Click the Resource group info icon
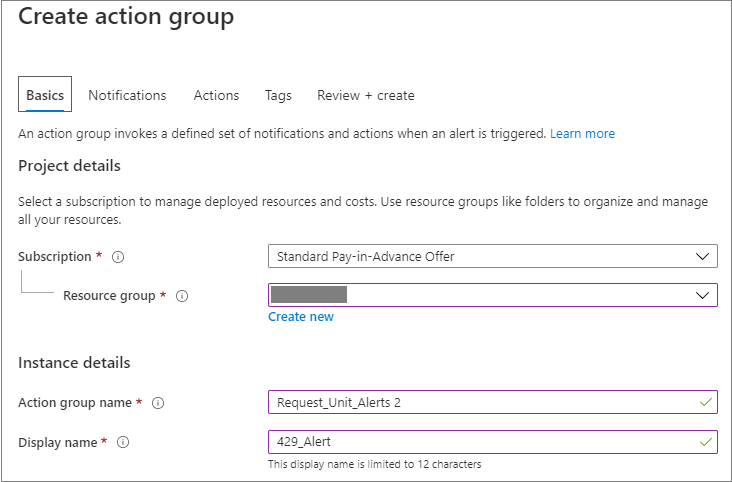732x482 pixels. click(x=182, y=296)
